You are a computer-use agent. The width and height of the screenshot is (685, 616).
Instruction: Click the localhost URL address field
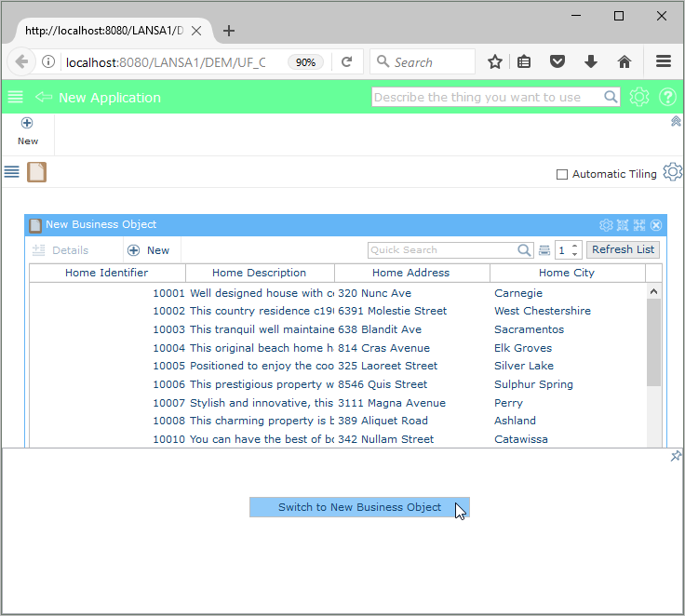click(x=166, y=62)
